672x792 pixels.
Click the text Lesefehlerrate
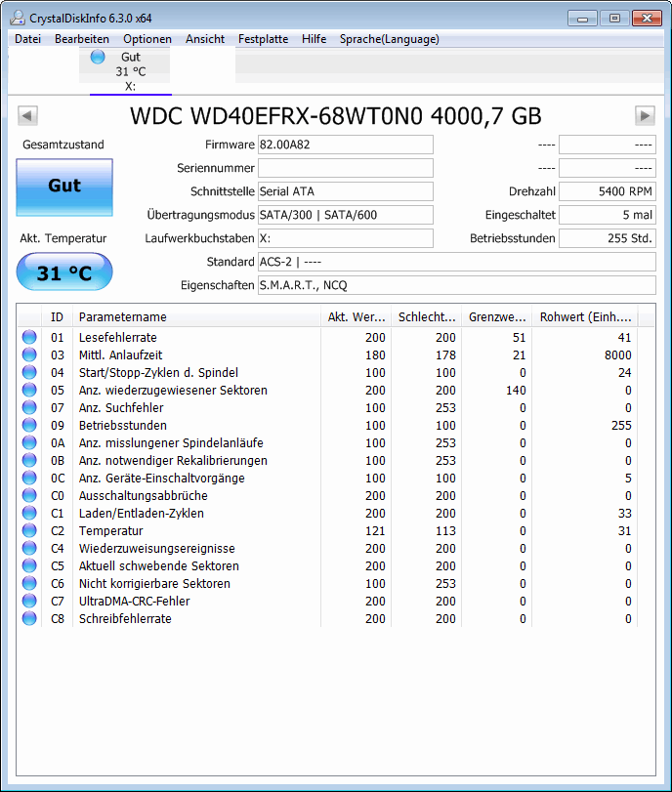[x=118, y=338]
